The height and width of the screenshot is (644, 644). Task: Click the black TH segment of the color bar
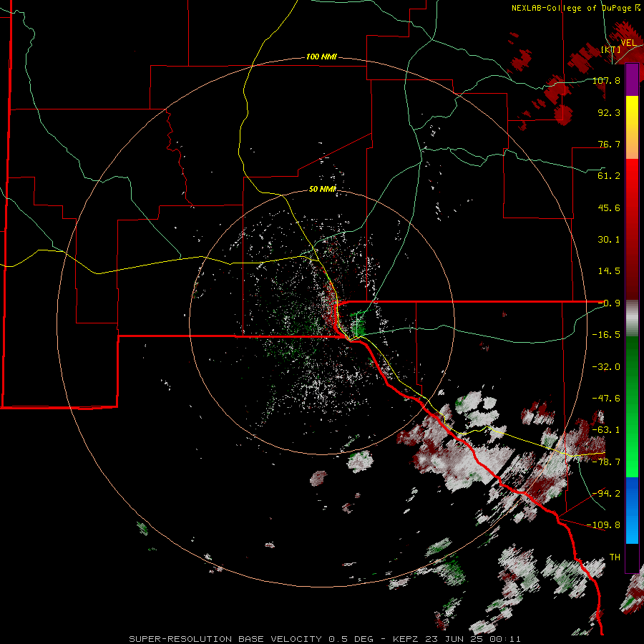click(x=632, y=557)
